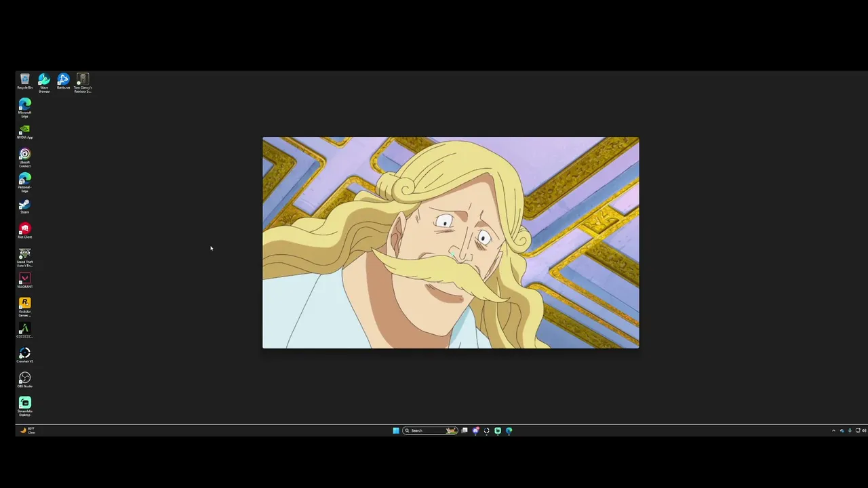Select the Grand Theft Auto V desktop icon
Viewport: 868px width, 488px height.
[24, 258]
